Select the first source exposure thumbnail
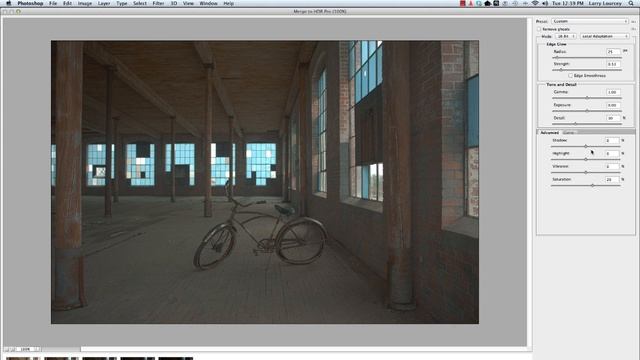Viewport: 640px width, 360px height. tap(23, 358)
